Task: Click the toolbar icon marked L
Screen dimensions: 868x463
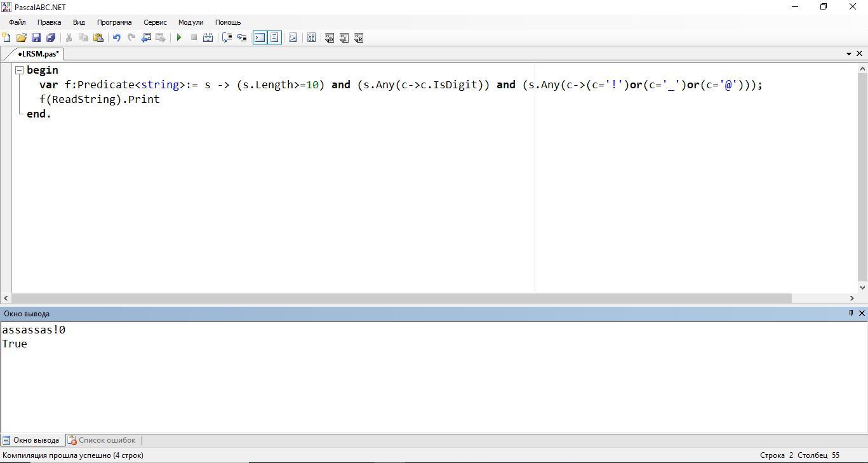Action: [344, 38]
